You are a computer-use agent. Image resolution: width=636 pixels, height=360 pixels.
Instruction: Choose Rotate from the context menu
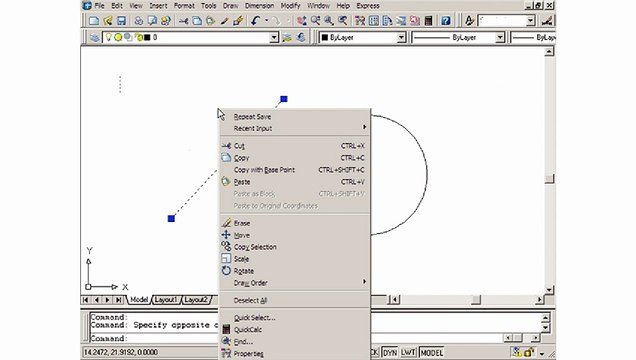294,271
